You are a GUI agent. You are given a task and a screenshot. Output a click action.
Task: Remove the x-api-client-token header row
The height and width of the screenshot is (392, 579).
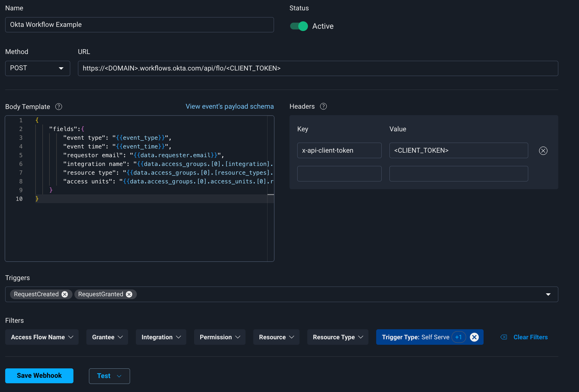coord(543,150)
